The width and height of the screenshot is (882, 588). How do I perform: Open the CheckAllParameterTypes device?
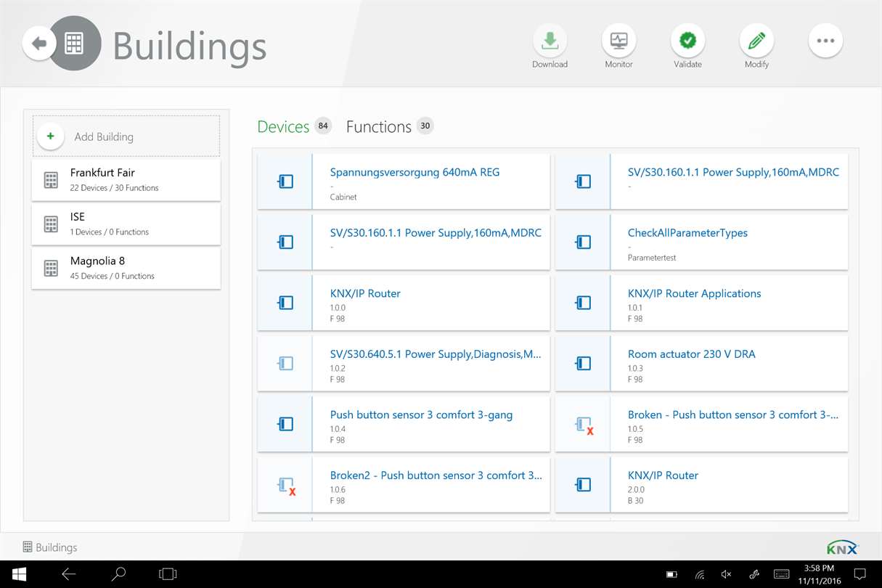click(x=701, y=242)
